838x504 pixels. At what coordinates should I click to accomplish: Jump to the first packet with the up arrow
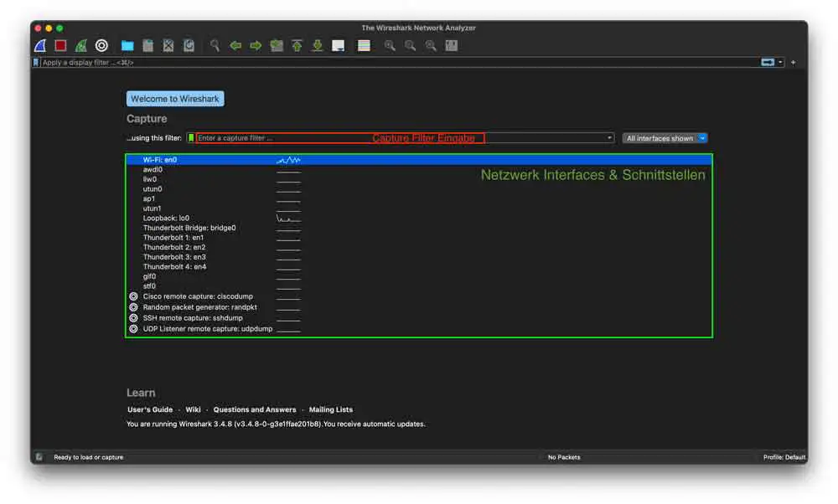(297, 46)
